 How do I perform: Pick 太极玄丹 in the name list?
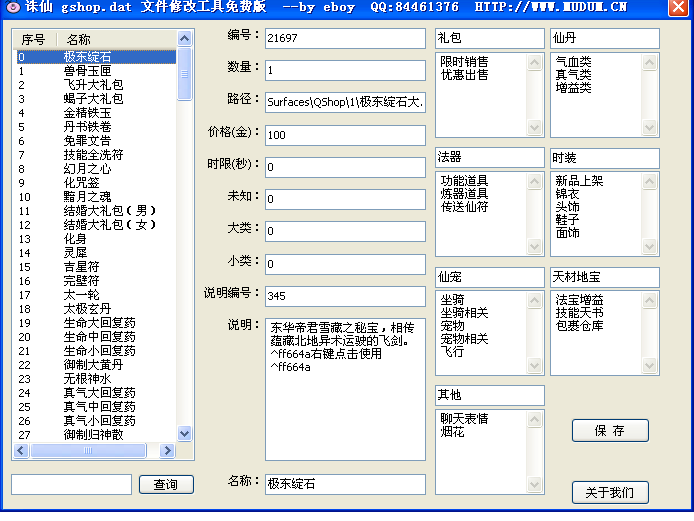(87, 309)
